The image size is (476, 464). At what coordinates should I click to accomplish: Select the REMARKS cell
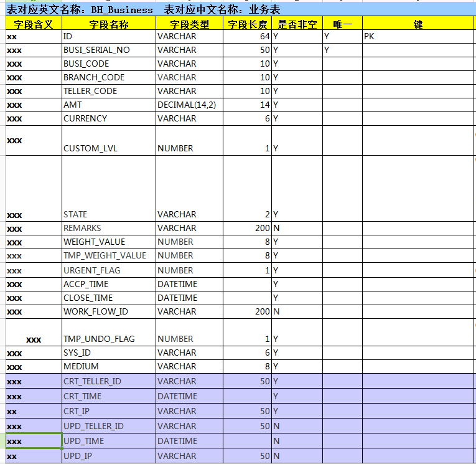tap(109, 228)
